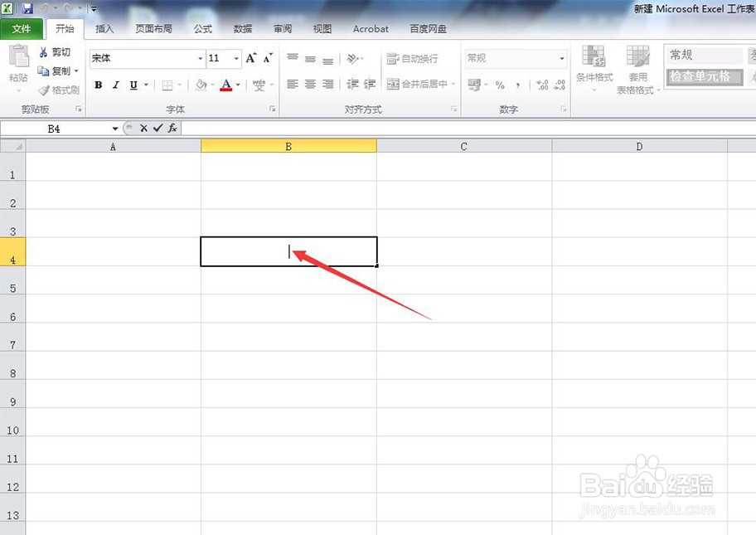
Task: Apply red font color A
Action: [225, 85]
